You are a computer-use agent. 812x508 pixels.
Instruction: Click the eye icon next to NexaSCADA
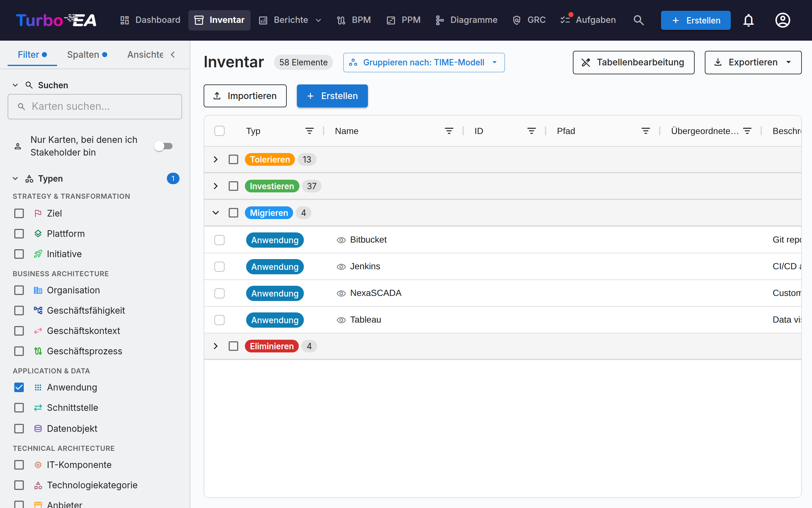[341, 293]
